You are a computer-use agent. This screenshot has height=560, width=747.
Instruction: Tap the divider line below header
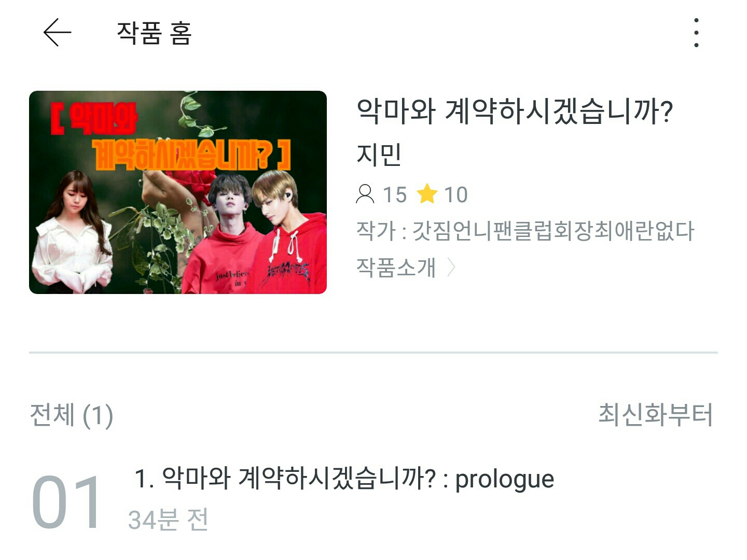(x=374, y=353)
